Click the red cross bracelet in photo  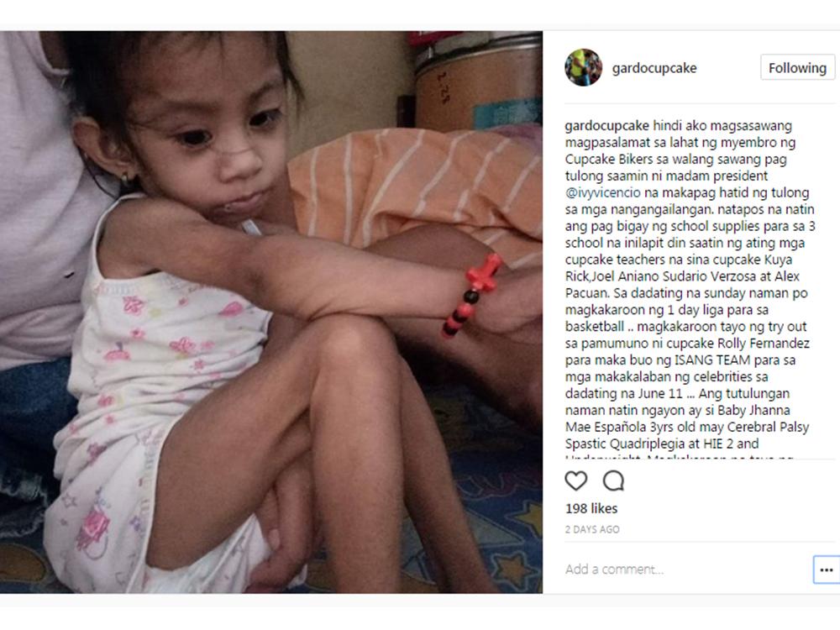pyautogui.click(x=471, y=293)
